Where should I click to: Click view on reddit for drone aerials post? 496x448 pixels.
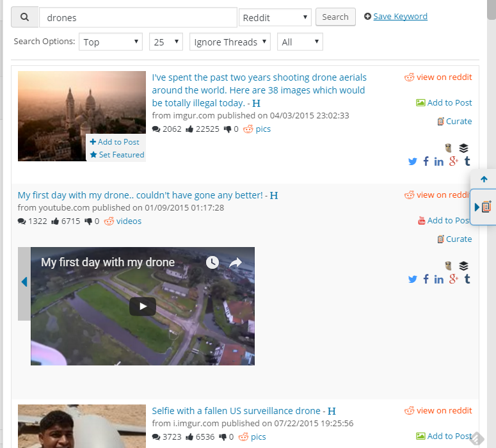438,77
